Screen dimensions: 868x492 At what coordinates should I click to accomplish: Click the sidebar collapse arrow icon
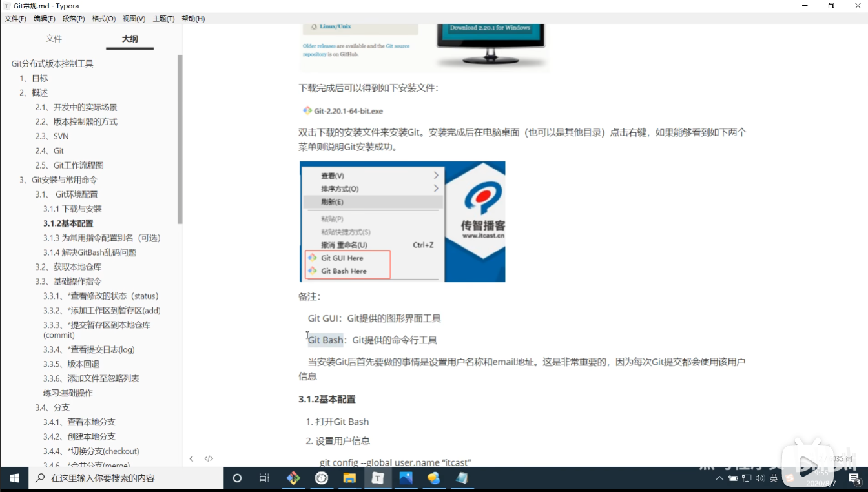pyautogui.click(x=191, y=458)
